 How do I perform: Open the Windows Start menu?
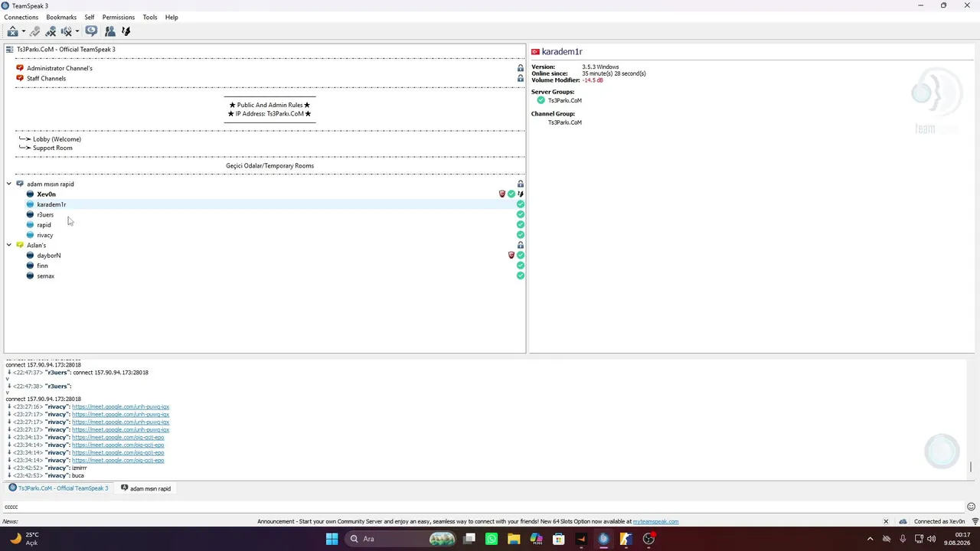click(332, 539)
